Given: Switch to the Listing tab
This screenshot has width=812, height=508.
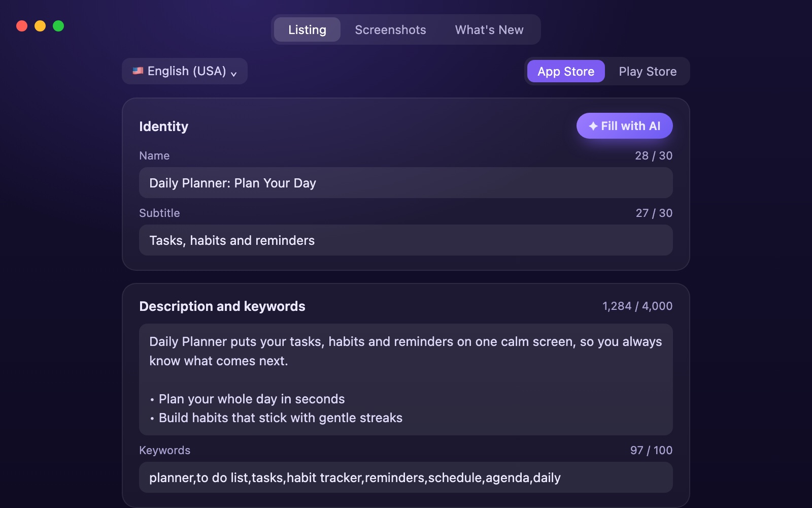Looking at the screenshot, I should click(307, 29).
